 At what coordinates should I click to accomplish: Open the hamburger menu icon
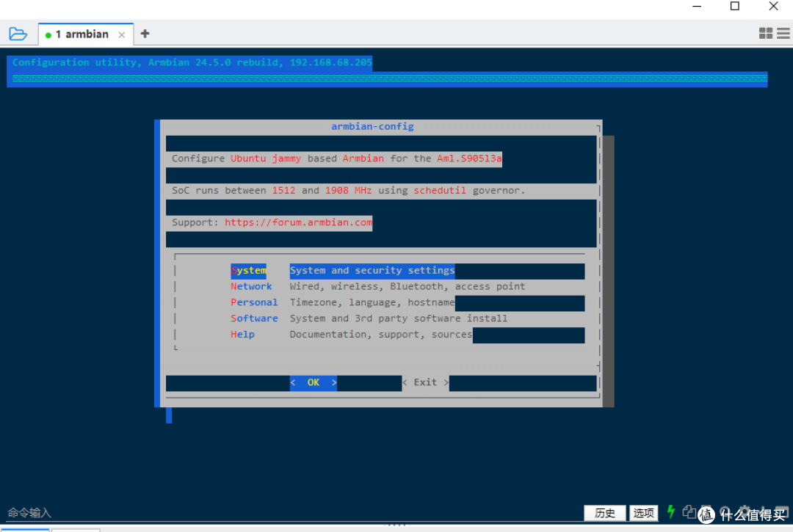tap(783, 33)
